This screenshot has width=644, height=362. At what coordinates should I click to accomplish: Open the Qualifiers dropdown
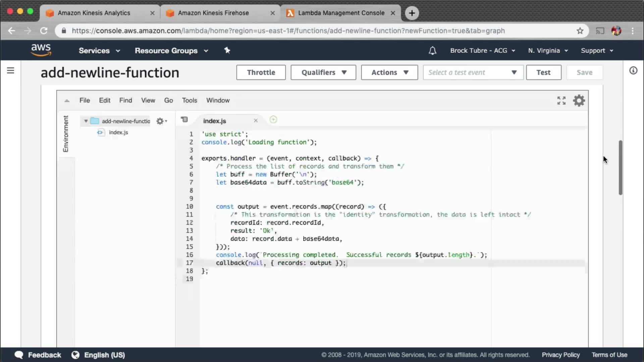coord(323,72)
